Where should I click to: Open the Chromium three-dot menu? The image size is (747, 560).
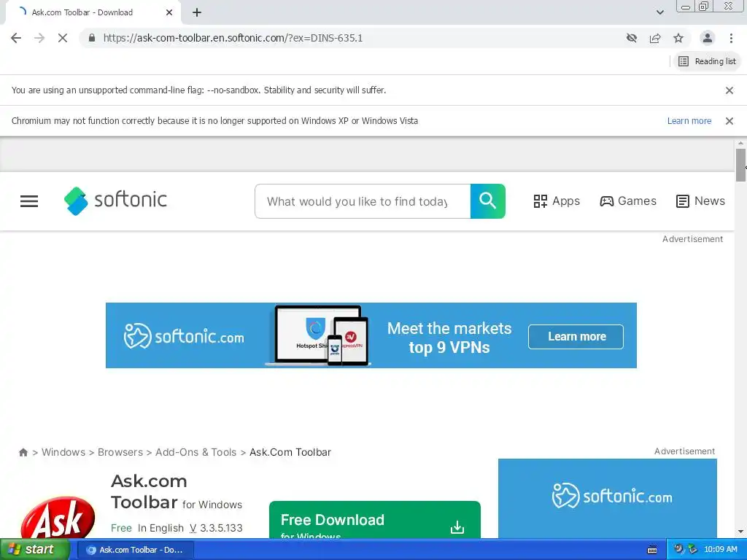pyautogui.click(x=731, y=38)
